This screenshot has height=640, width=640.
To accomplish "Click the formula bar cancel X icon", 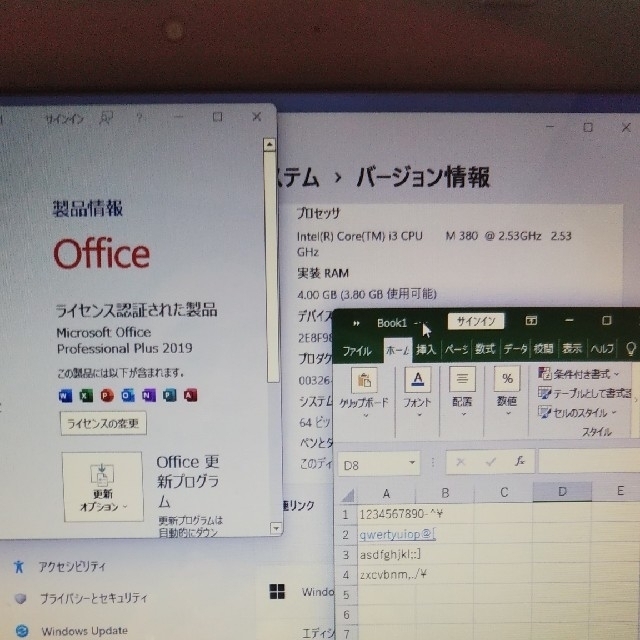I will pos(460,462).
